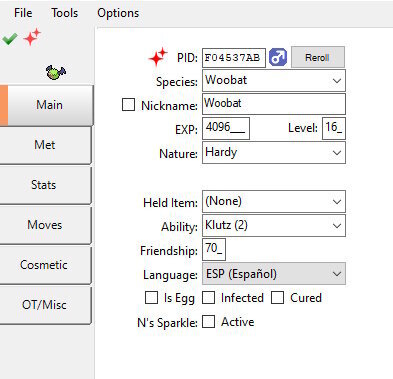Screen dimensions: 393x379
Task: Click the Friendship value field
Action: pyautogui.click(x=214, y=249)
